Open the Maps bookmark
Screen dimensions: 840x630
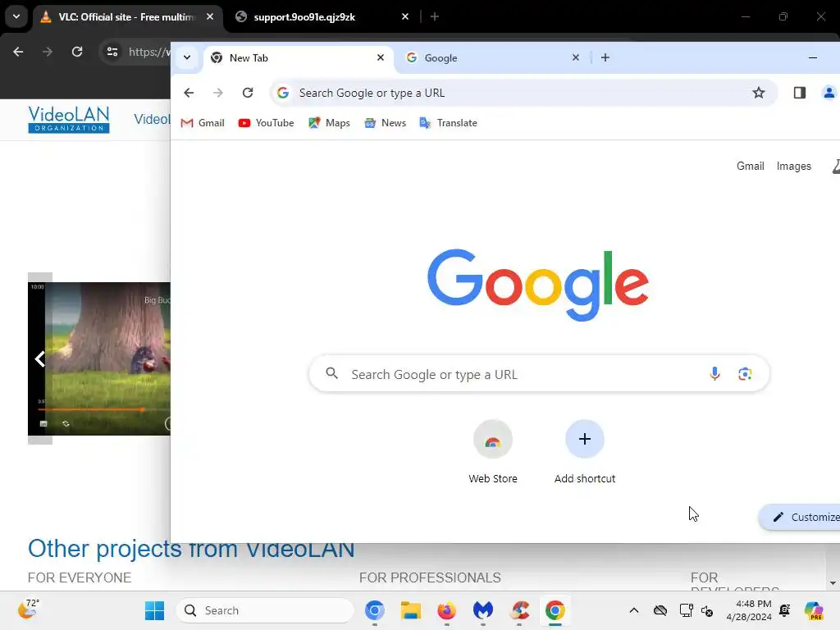329,123
